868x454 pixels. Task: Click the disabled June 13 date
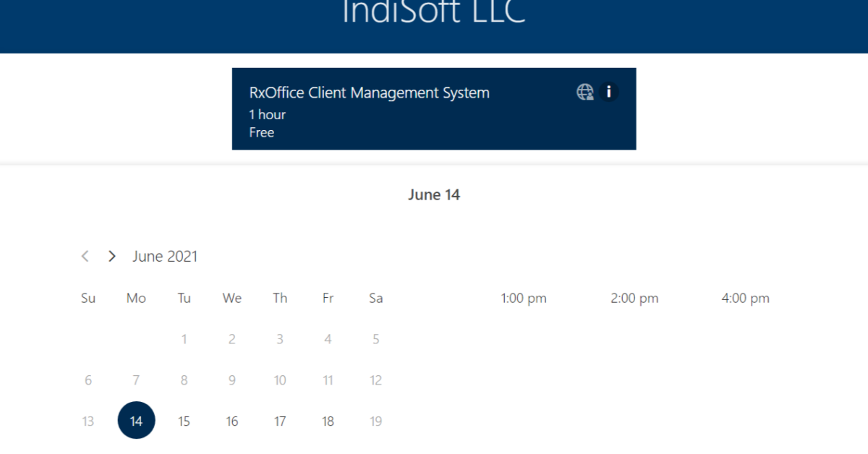tap(88, 421)
